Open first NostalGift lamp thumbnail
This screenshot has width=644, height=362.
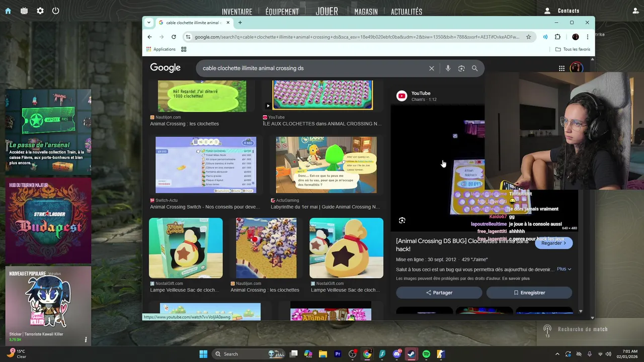186,248
